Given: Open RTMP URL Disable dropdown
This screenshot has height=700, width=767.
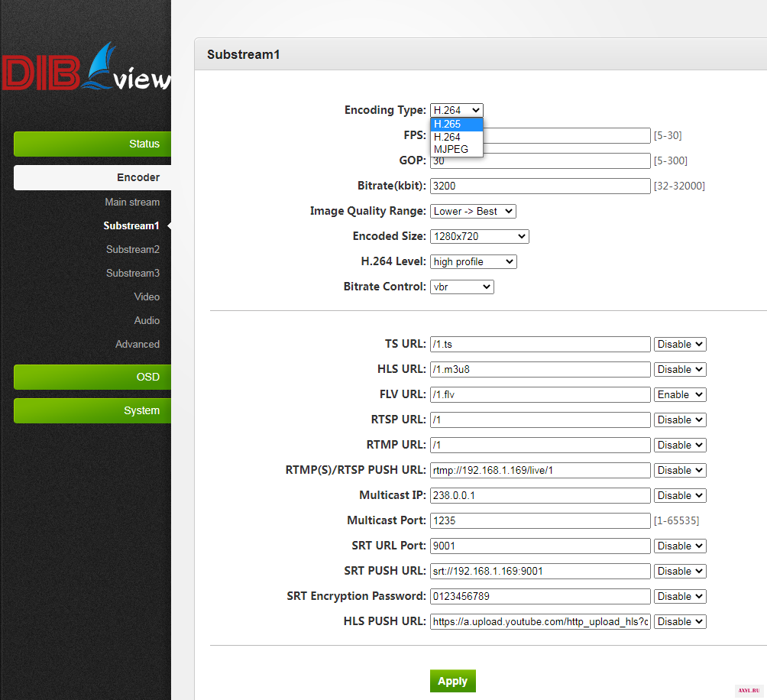Looking at the screenshot, I should (x=680, y=446).
